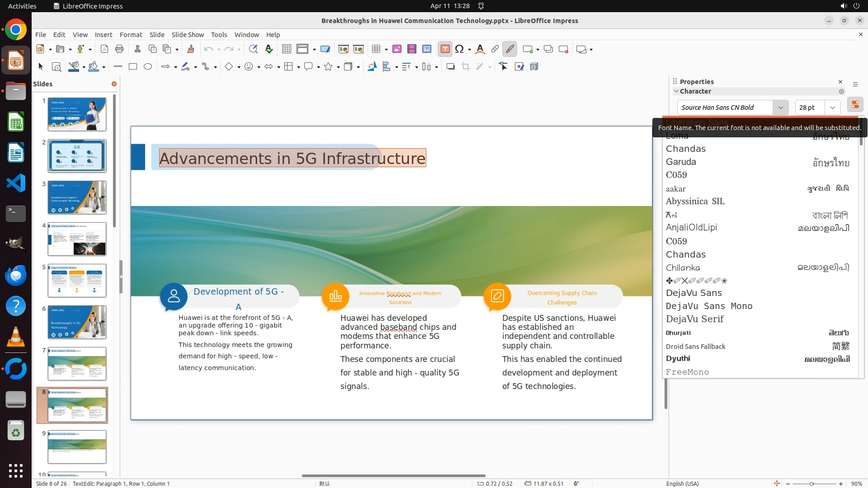Click the Clone Formatting paintbrush icon
This screenshot has width=868, height=488.
point(190,49)
